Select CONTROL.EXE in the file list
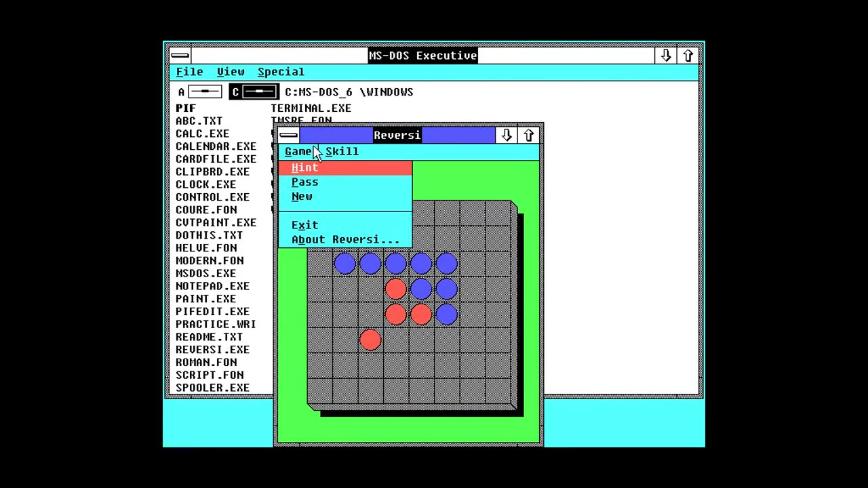Viewport: 868px width, 488px height. (x=213, y=197)
